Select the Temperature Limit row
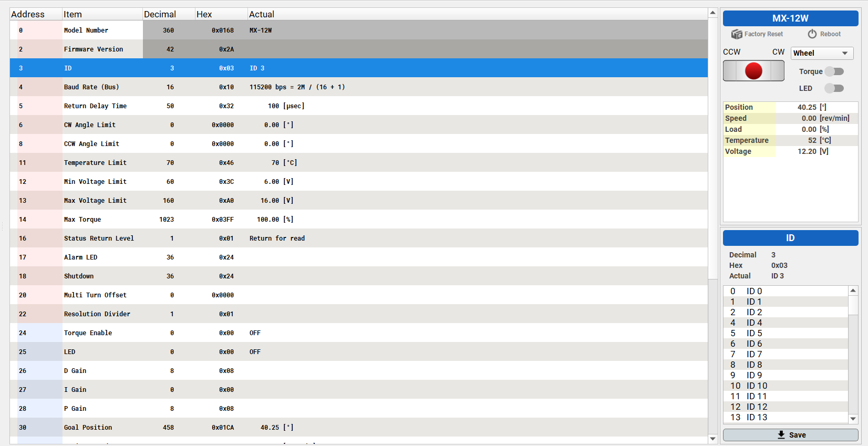Screen dimensions: 868x446 pos(359,162)
